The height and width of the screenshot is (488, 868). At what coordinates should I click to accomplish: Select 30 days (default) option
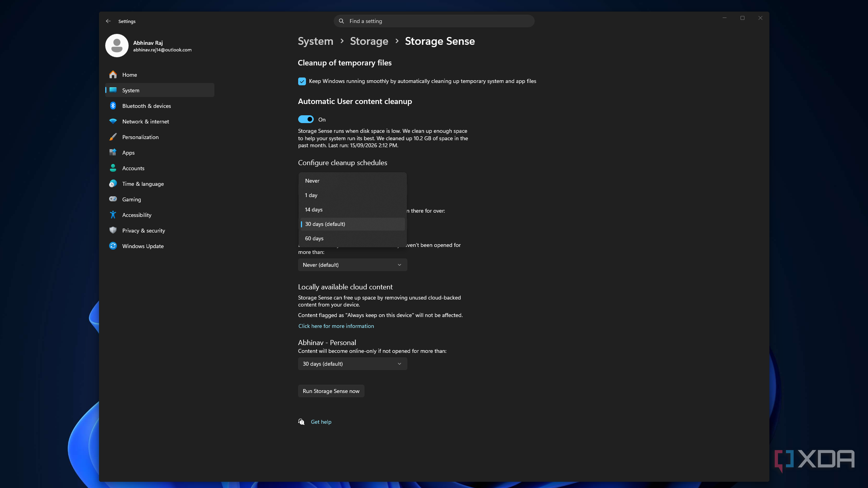(352, 224)
